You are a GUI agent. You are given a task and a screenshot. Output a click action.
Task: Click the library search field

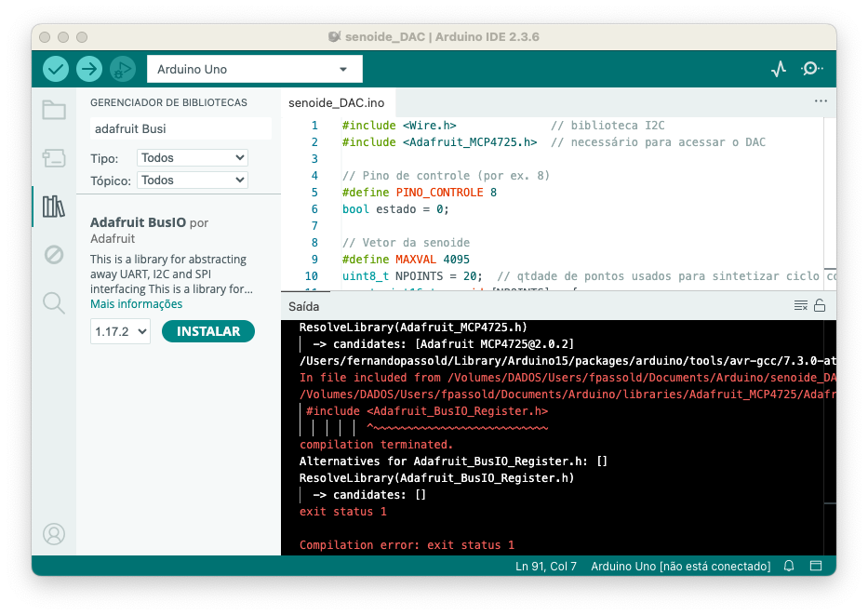(x=180, y=129)
